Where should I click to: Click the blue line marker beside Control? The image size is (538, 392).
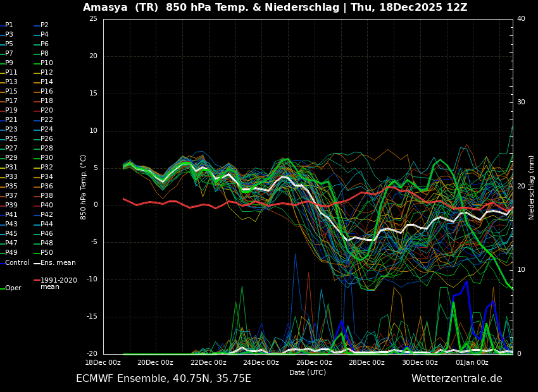tap(2, 263)
